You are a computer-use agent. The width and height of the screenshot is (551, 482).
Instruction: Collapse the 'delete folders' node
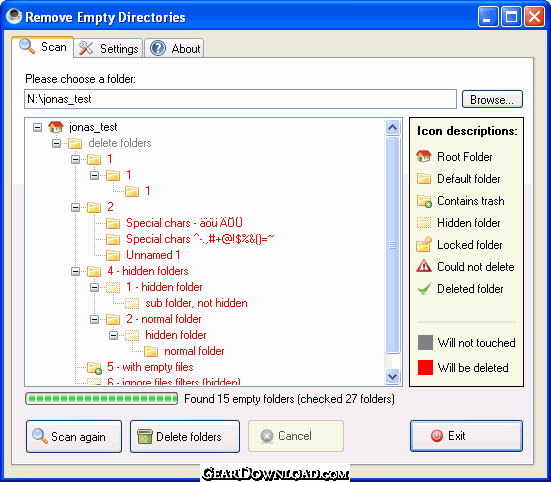[x=56, y=143]
